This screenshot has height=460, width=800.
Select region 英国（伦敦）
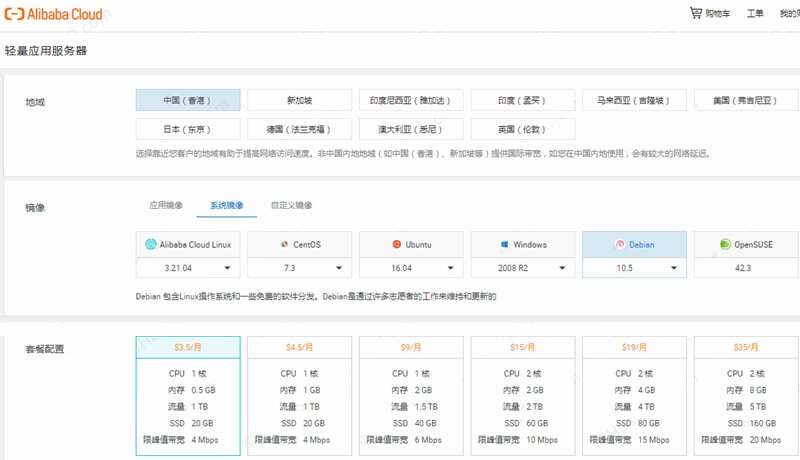pyautogui.click(x=522, y=129)
